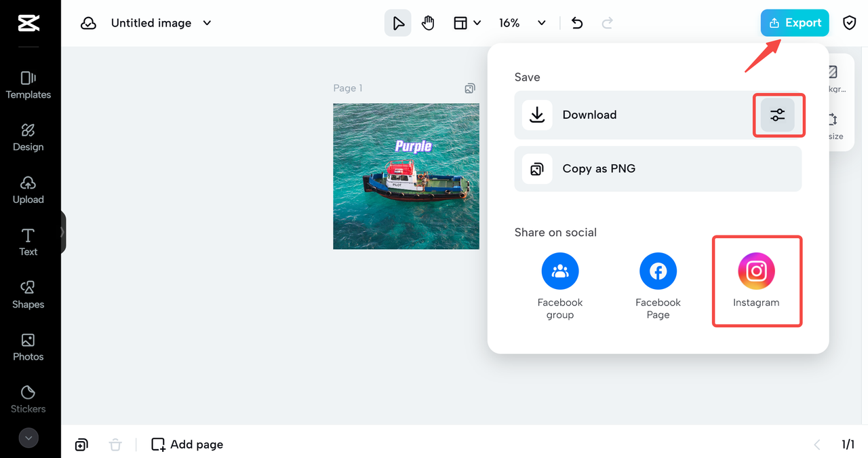
Task: Redo the last action
Action: pos(608,23)
